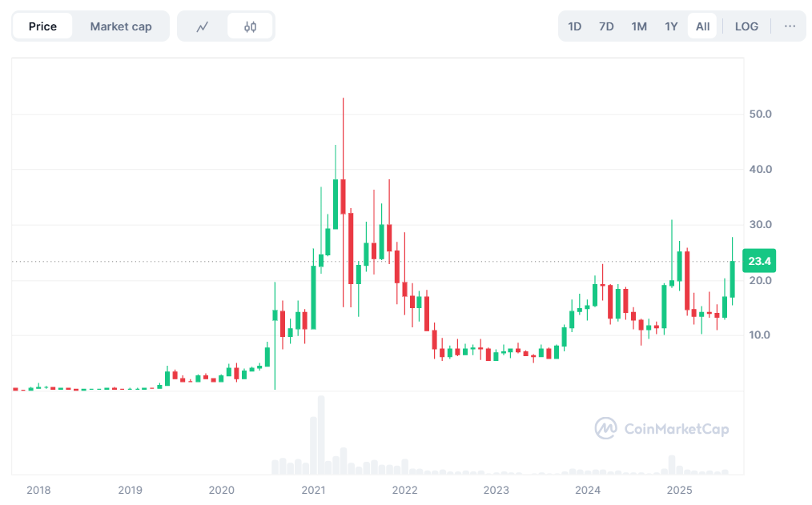Image resolution: width=812 pixels, height=505 pixels.
Task: Enable the LOG price scale
Action: 746,26
